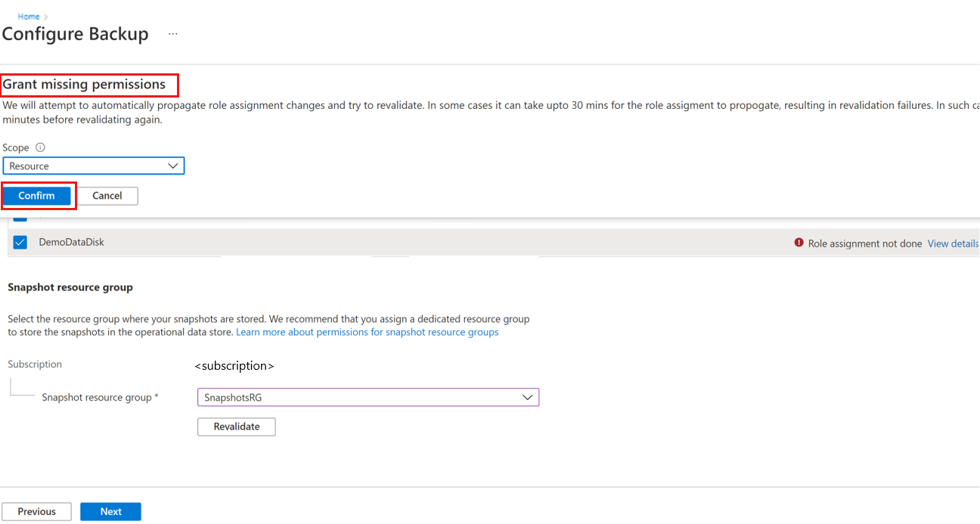Viewport: 980px width, 524px height.
Task: Open Learn more about snapshot permissions link
Action: (367, 332)
